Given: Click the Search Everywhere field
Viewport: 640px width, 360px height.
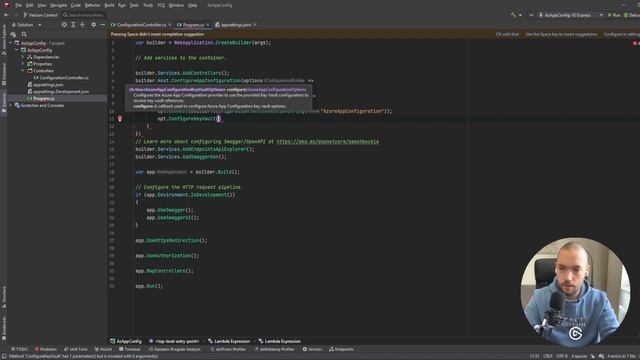Looking at the screenshot, I should tap(84, 15).
